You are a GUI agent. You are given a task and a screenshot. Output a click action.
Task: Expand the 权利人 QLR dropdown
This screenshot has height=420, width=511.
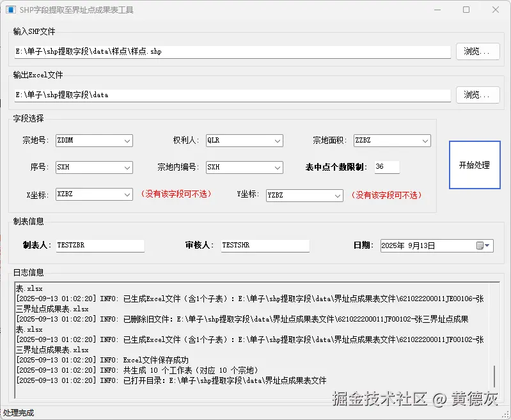tap(278, 141)
